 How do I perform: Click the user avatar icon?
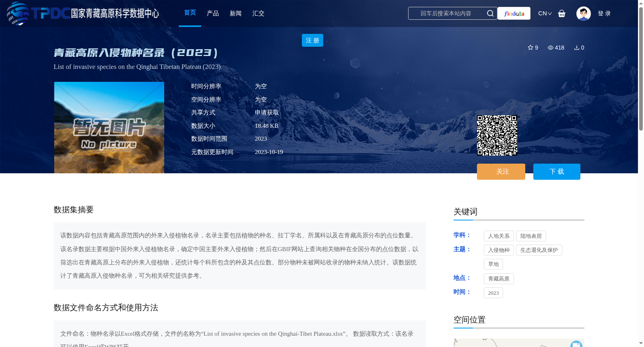584,14
